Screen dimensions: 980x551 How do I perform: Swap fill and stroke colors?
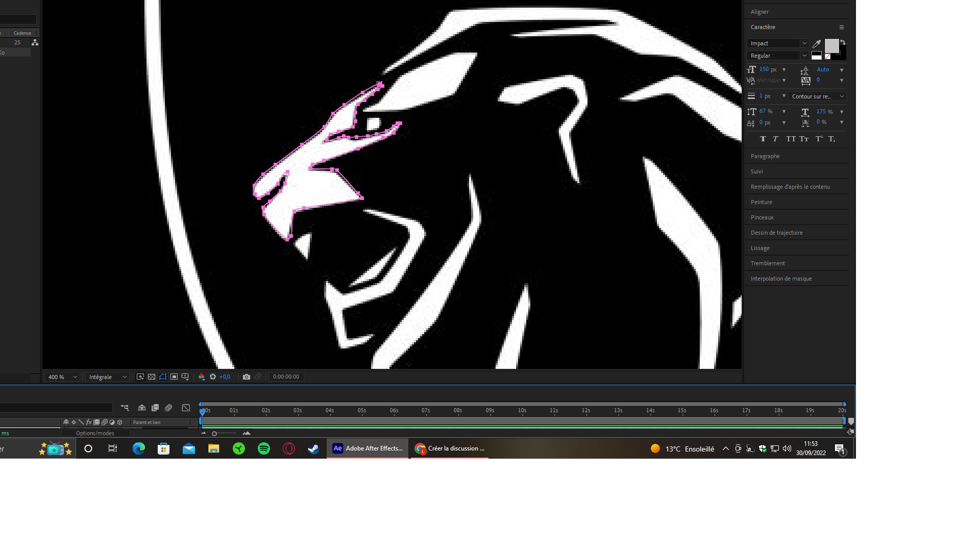[x=843, y=42]
